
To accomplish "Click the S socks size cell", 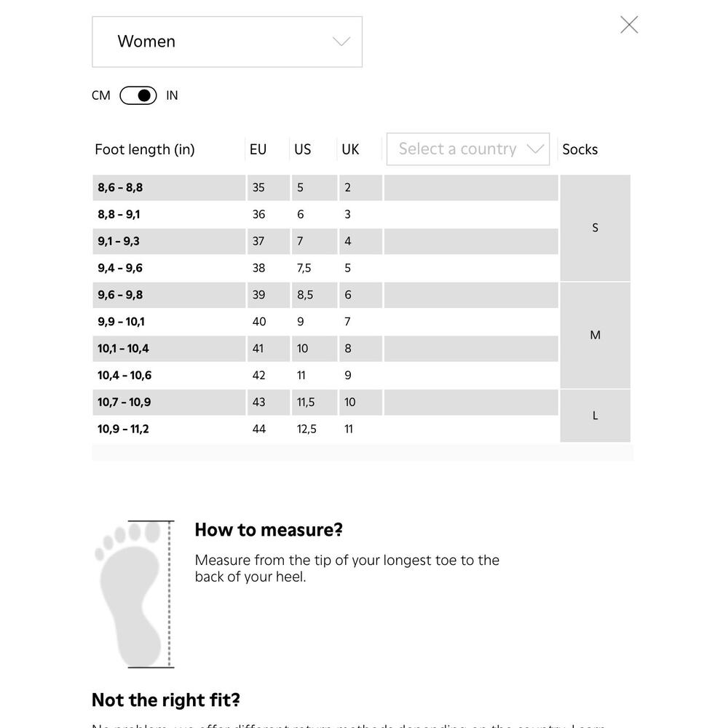I will click(x=596, y=228).
